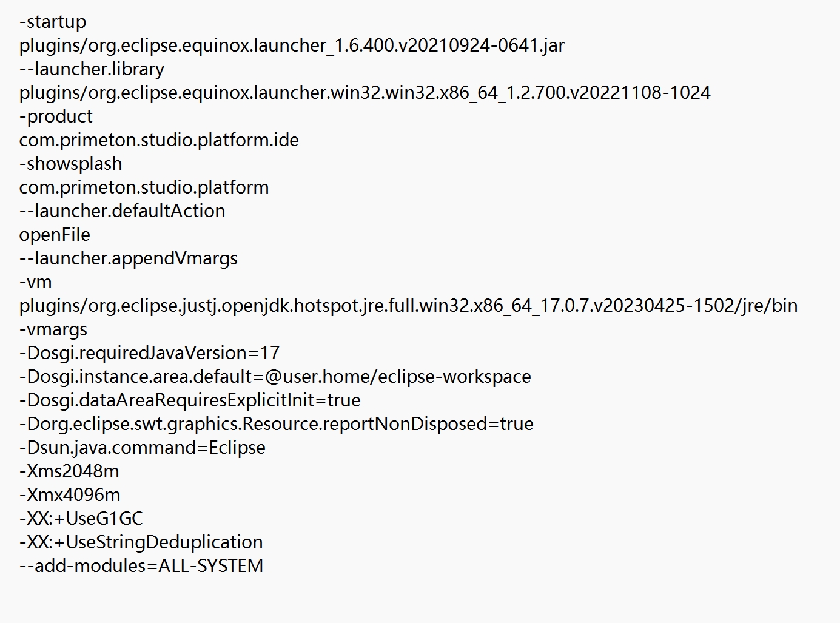The width and height of the screenshot is (840, 623).
Task: Click the --launcher.defaultAction line
Action: (122, 211)
